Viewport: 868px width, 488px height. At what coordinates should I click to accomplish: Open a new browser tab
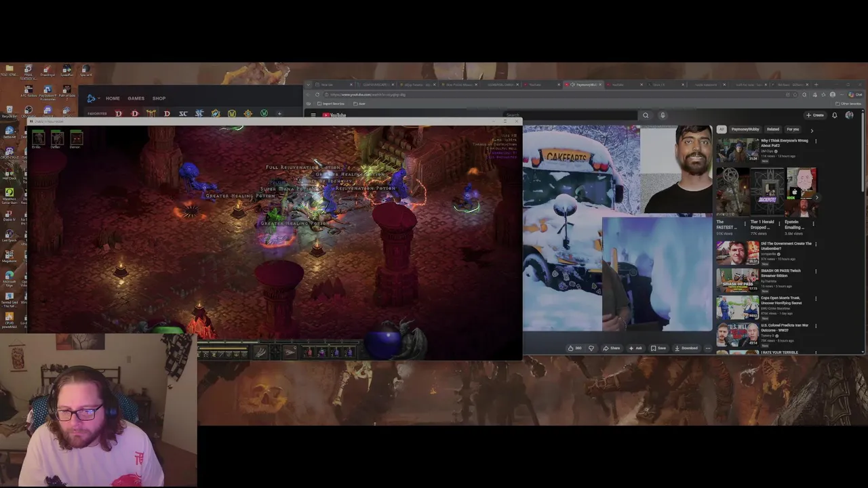tap(816, 85)
